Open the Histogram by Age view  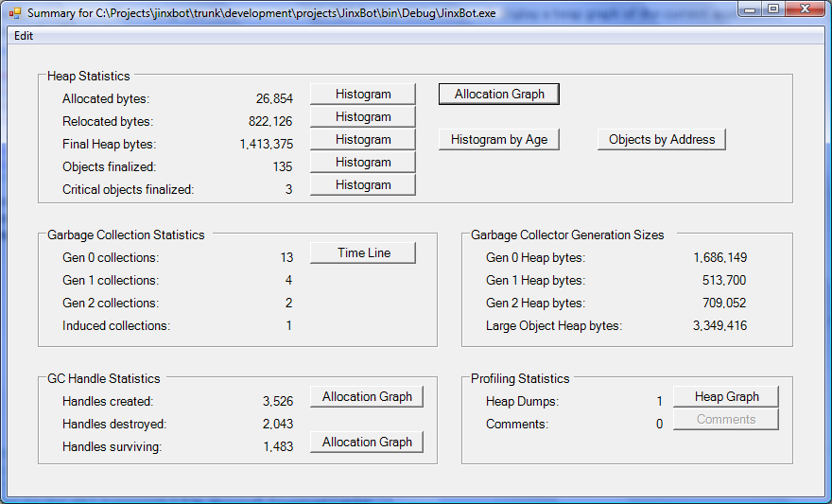(499, 140)
